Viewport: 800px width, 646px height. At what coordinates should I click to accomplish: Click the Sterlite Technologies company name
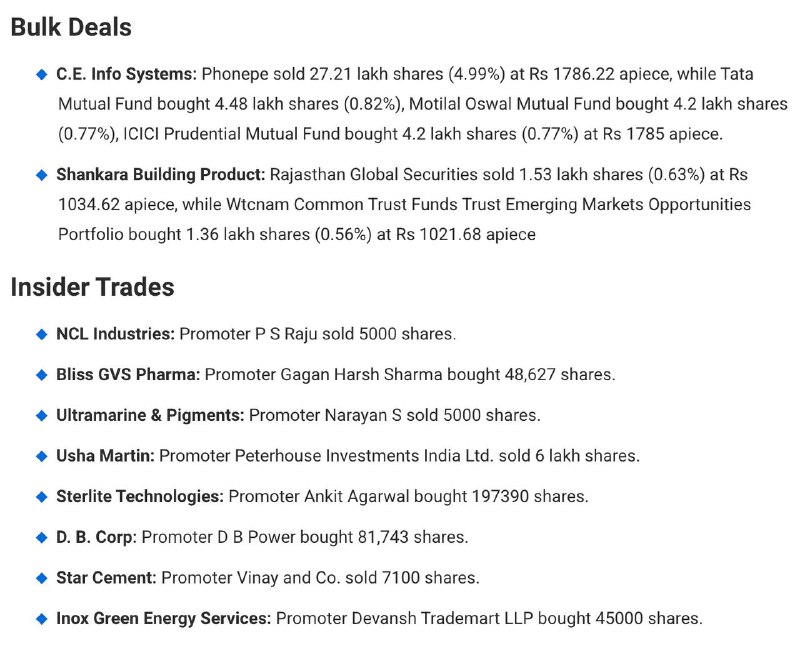140,496
